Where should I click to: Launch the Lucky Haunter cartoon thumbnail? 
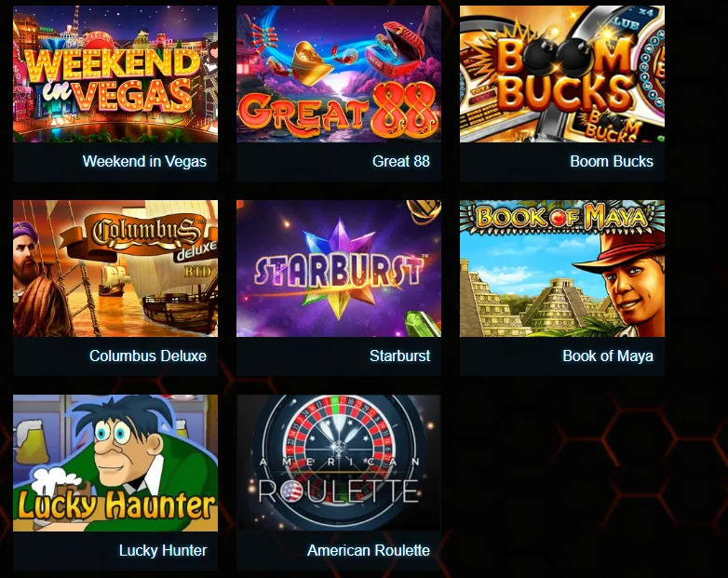click(x=115, y=463)
